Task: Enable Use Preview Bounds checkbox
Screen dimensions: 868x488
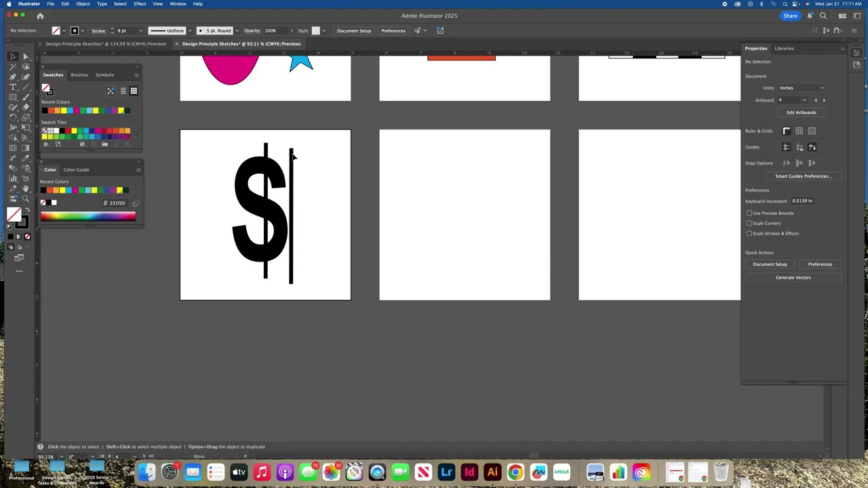Action: [749, 213]
